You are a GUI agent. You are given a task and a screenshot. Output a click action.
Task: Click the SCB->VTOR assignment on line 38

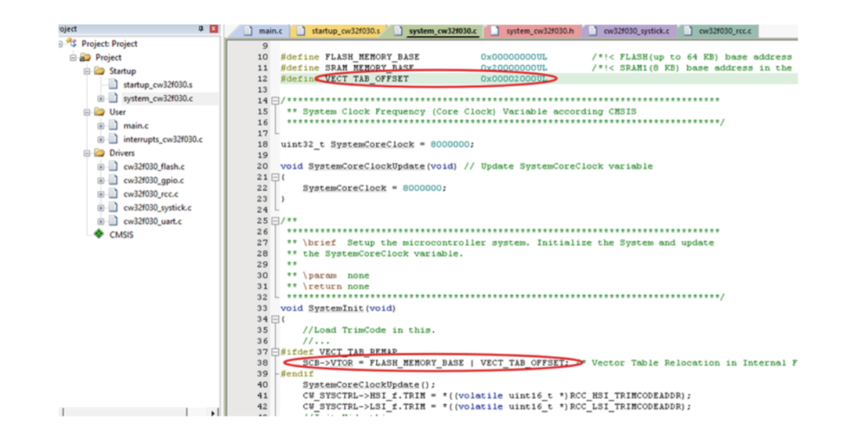coord(435,363)
